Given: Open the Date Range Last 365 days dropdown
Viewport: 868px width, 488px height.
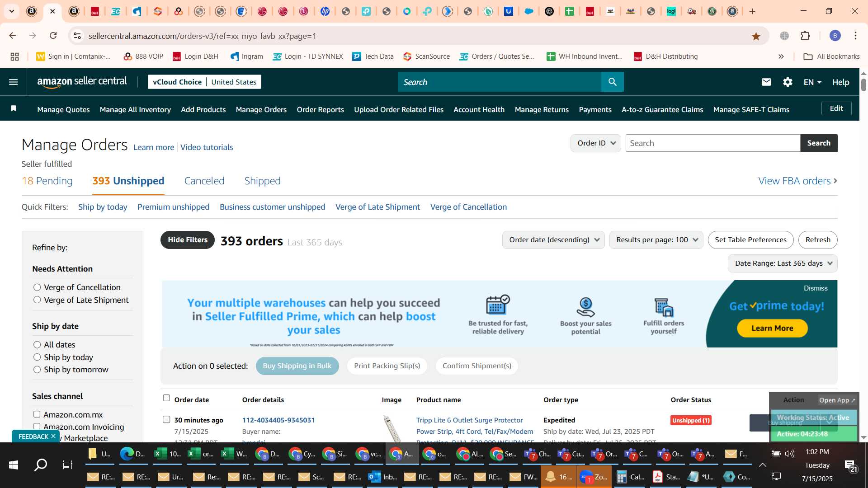Looking at the screenshot, I should 783,263.
